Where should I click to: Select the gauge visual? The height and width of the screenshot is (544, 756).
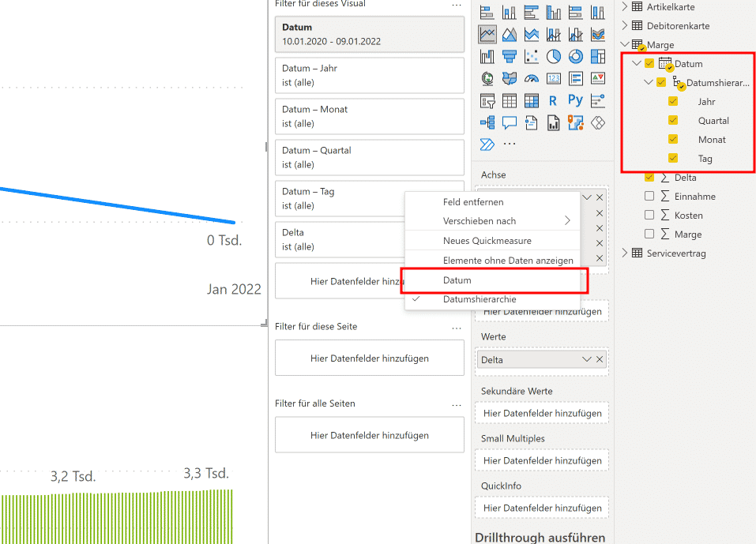click(x=532, y=78)
